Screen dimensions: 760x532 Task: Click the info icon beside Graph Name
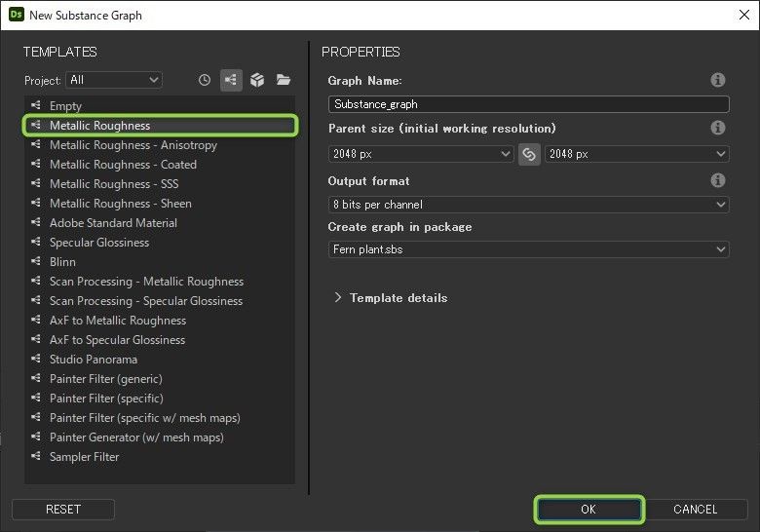(x=718, y=80)
